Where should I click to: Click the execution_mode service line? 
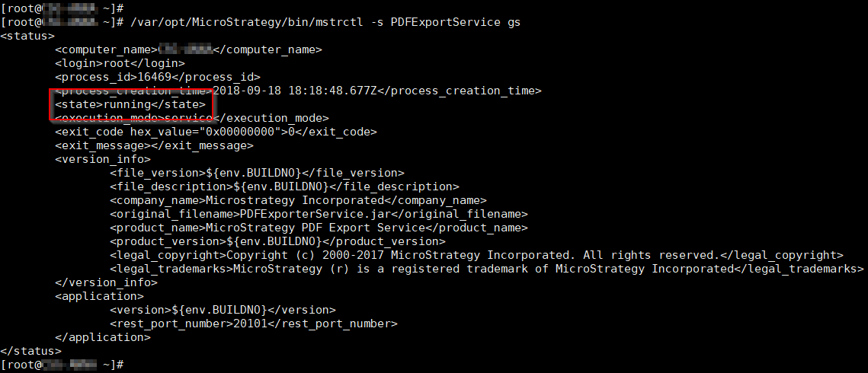tap(191, 118)
